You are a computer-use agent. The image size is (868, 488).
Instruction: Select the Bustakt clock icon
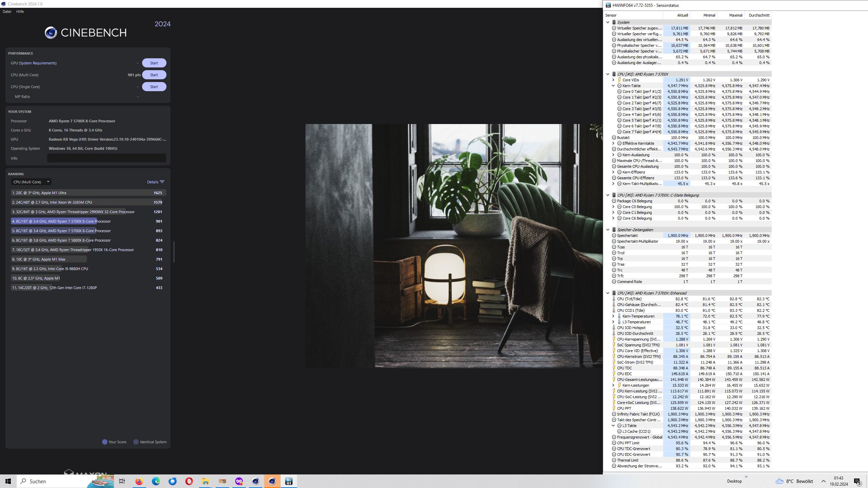click(614, 138)
